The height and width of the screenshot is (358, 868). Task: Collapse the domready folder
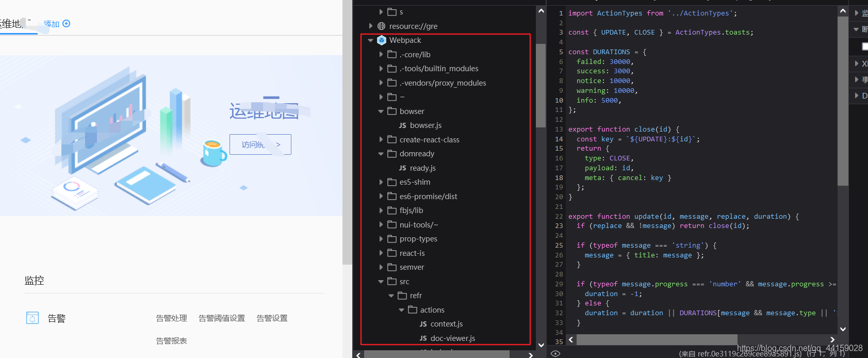point(381,154)
